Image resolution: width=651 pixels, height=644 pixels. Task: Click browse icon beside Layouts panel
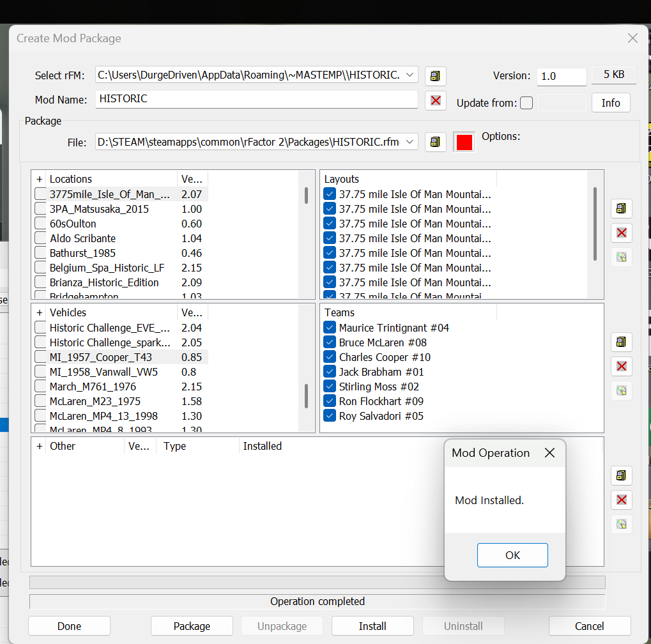click(621, 208)
